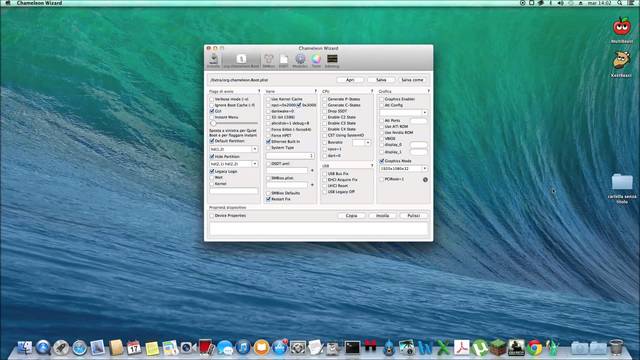Open the Installa toolbar item
The height and width of the screenshot is (360, 640).
point(214,60)
